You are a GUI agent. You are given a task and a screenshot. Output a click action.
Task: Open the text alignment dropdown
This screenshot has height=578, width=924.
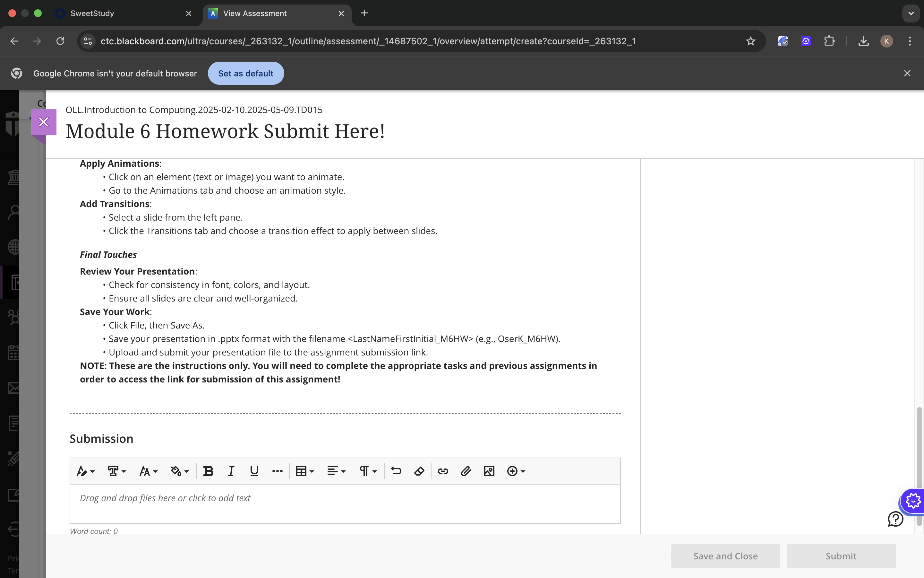click(336, 471)
